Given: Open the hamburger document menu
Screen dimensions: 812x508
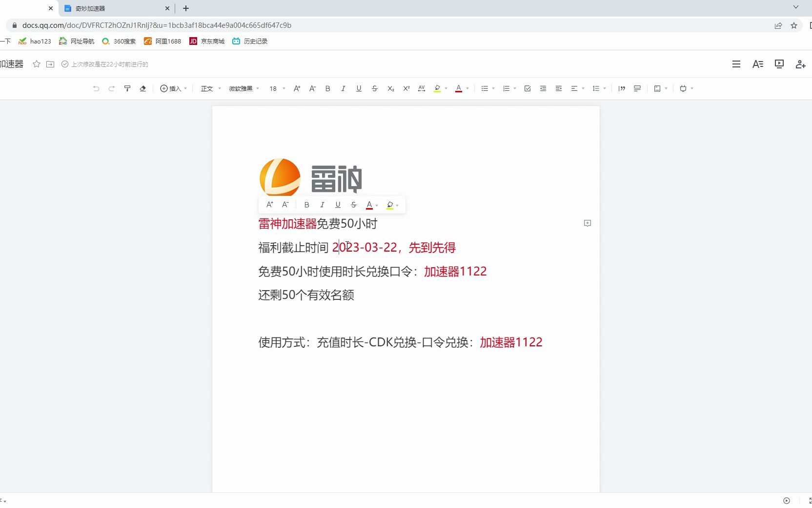Looking at the screenshot, I should click(x=736, y=64).
